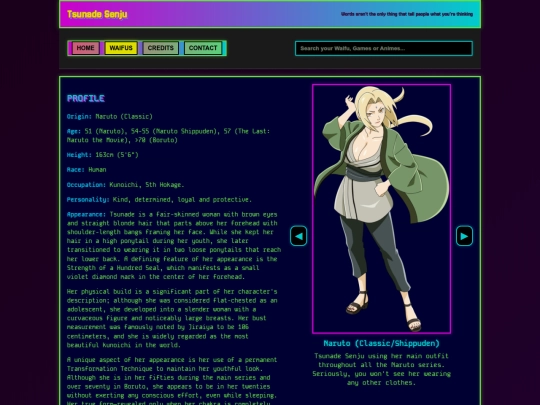Click the 'Her physical build is' paragraph

[x=172, y=318]
